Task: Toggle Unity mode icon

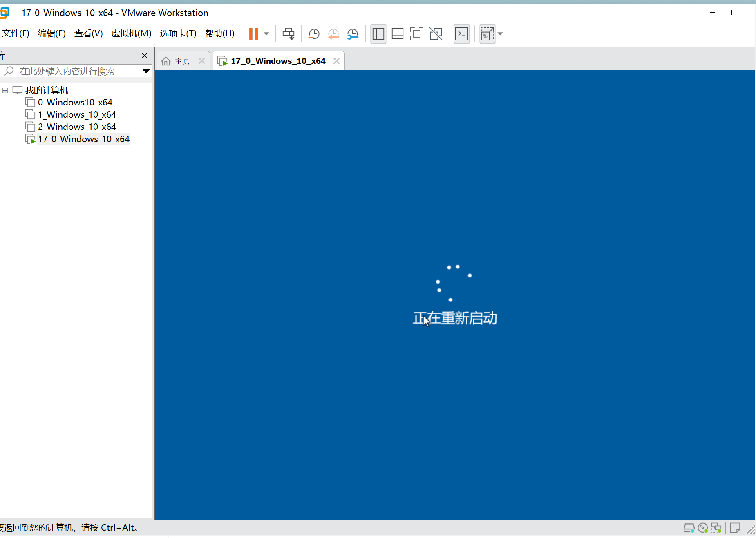Action: click(436, 34)
